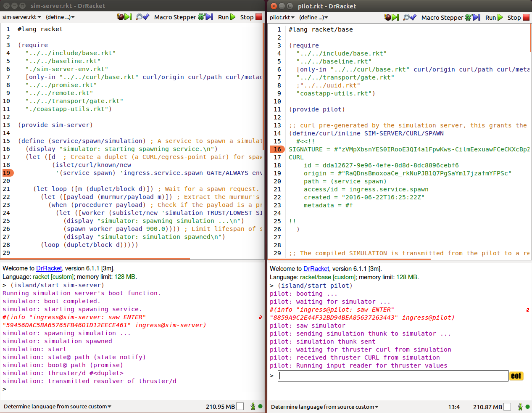The image size is (532, 413).
Task: Click pilot.rkt window title bar text
Action: tap(327, 6)
